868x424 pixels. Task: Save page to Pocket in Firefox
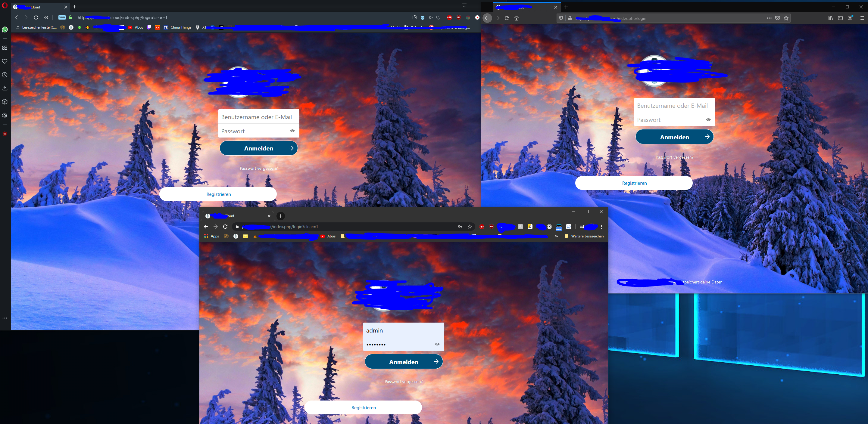778,18
